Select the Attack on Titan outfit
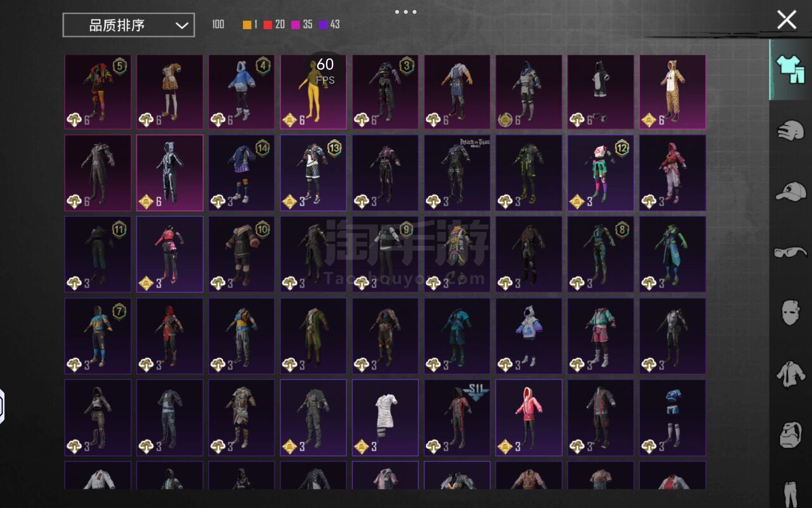The height and width of the screenshot is (508, 812). pos(457,173)
